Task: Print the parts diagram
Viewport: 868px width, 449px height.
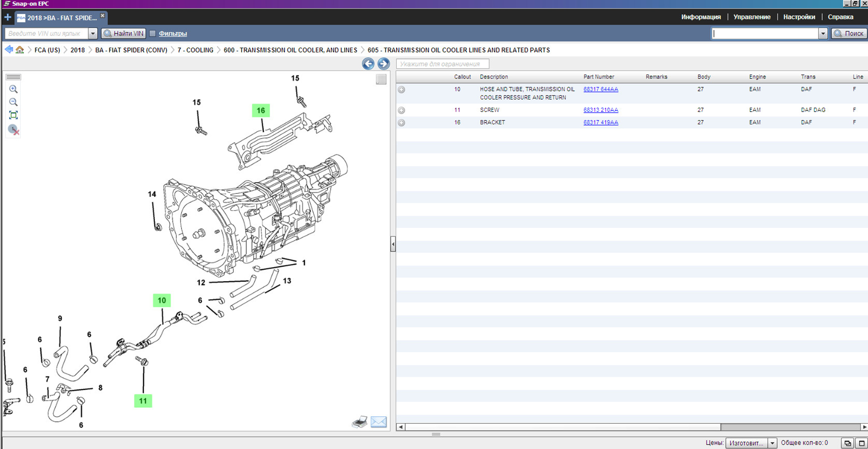Action: point(360,422)
